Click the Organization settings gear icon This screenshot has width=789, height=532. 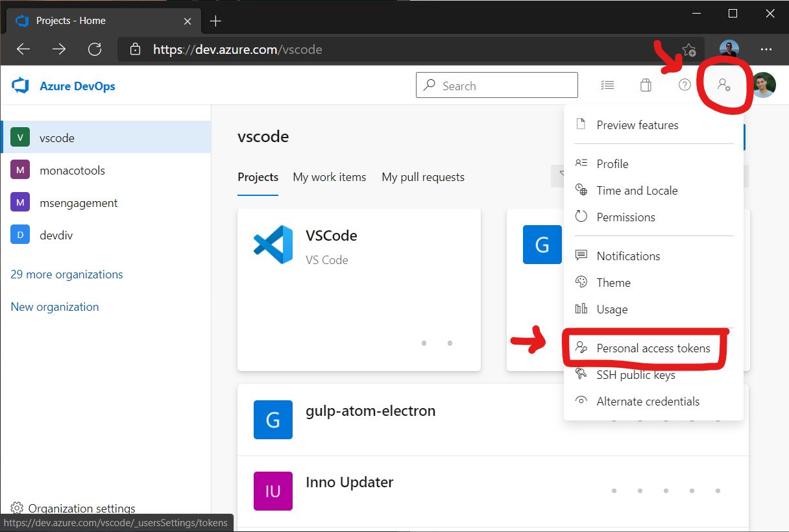[17, 509]
